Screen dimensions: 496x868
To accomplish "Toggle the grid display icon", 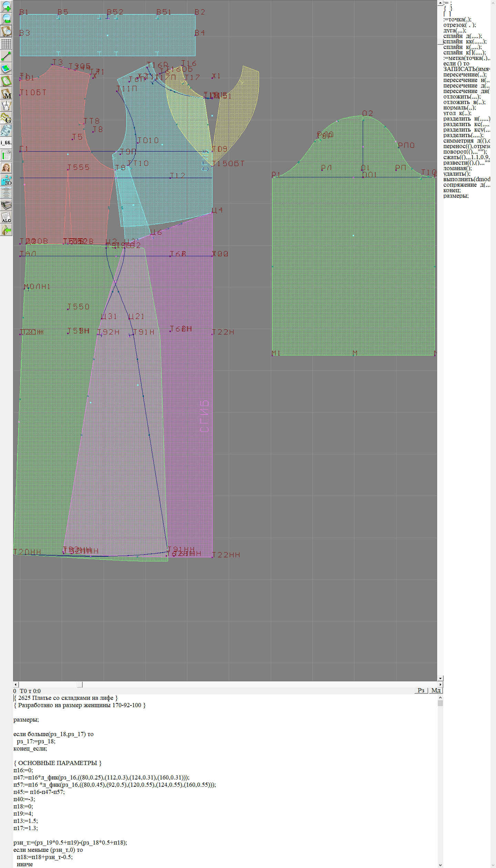I will tap(6, 44).
